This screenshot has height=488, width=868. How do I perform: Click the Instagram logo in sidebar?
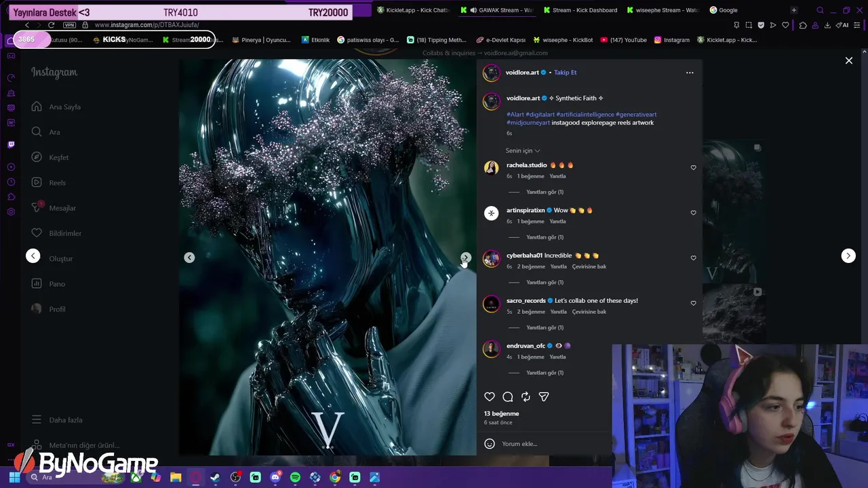coord(54,73)
